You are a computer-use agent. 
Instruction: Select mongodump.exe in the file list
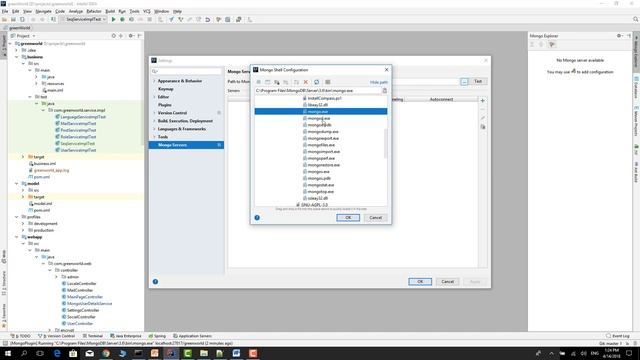[x=323, y=132]
